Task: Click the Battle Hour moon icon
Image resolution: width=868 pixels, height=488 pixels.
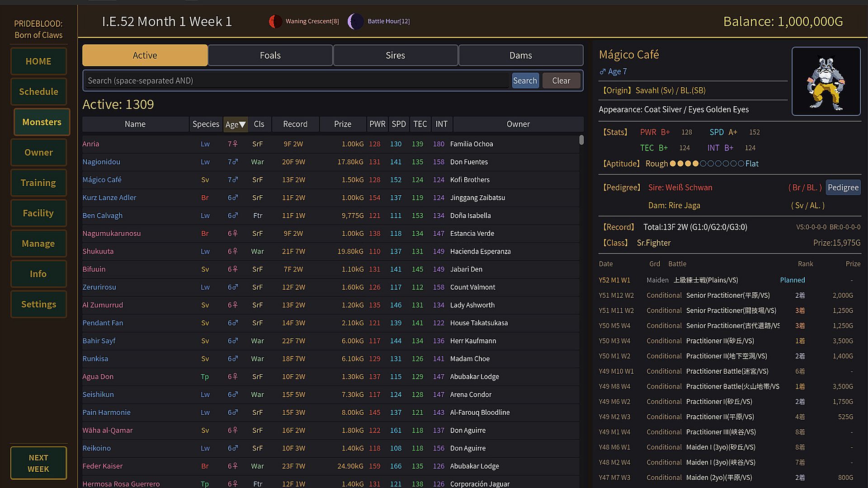Action: (x=355, y=21)
